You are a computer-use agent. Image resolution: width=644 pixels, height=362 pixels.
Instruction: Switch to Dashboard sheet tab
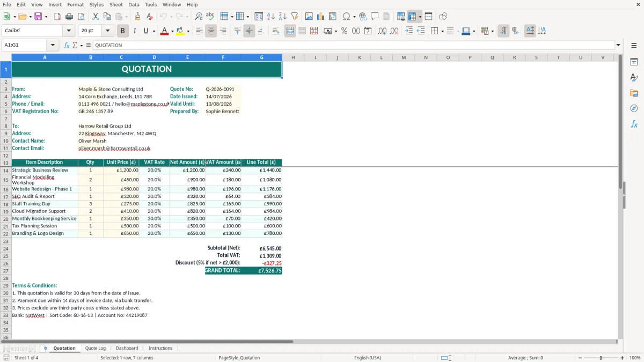click(x=127, y=349)
